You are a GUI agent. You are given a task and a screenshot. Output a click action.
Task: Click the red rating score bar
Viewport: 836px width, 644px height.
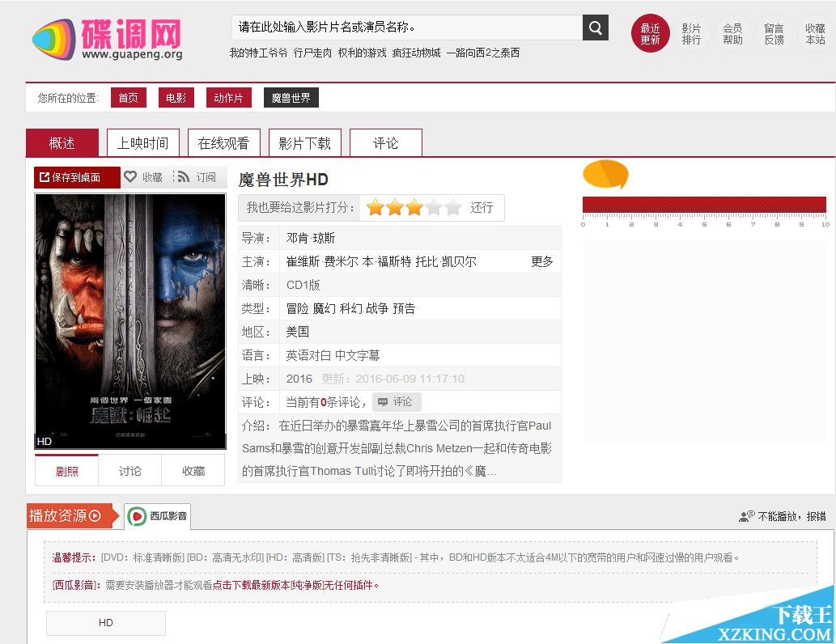click(x=704, y=204)
